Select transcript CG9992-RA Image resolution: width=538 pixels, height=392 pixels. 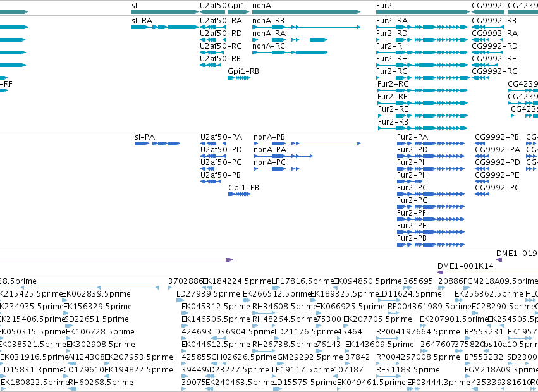click(495, 34)
